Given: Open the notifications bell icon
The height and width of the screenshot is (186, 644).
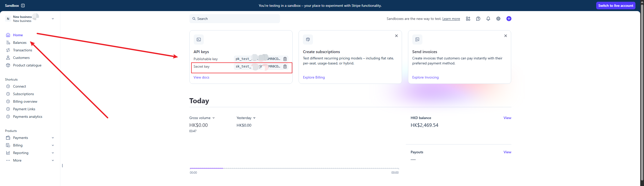Looking at the screenshot, I should click(488, 19).
